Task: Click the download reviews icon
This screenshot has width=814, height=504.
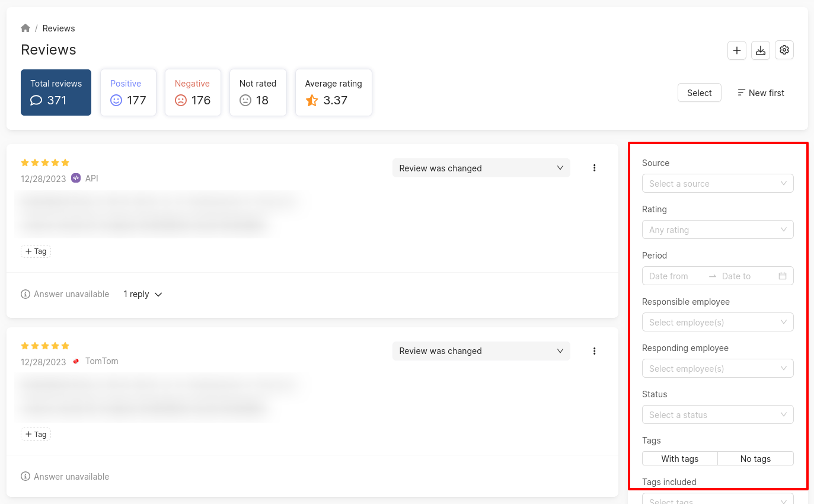Action: (x=761, y=50)
